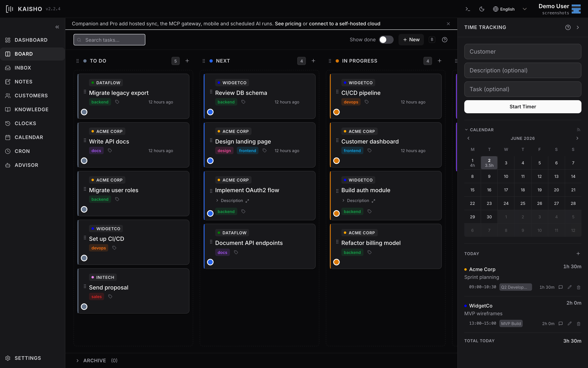Collapse the left sidebar with double chevron
Viewport: 588px width, 368px height.
pos(57,27)
